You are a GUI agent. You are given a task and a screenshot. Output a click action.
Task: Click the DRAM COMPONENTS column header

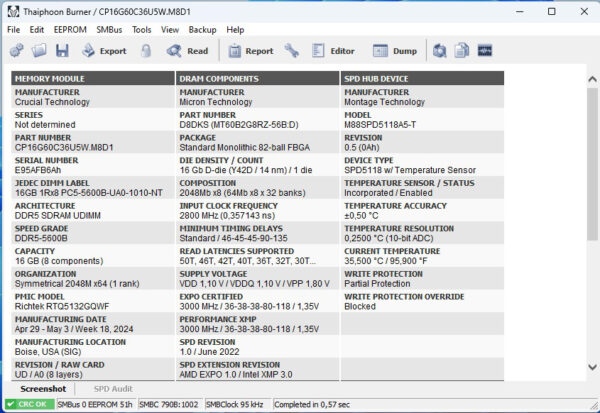click(x=257, y=78)
